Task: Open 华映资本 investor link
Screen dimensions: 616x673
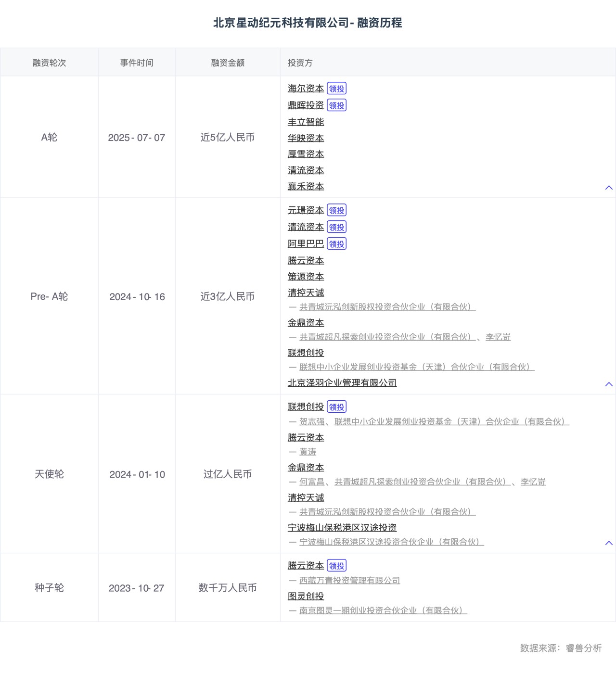Action: [x=306, y=138]
